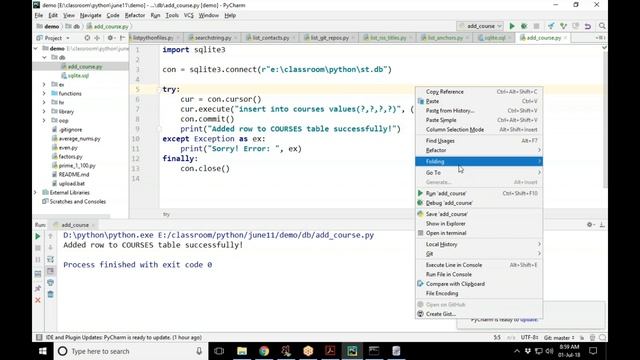Open the Git master branch selector

tap(559, 338)
